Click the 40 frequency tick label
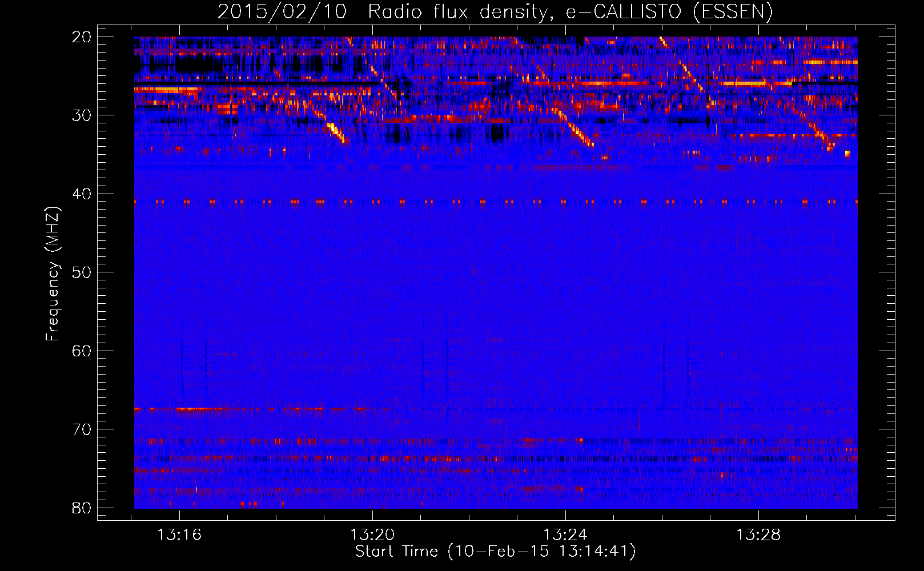 (x=82, y=194)
